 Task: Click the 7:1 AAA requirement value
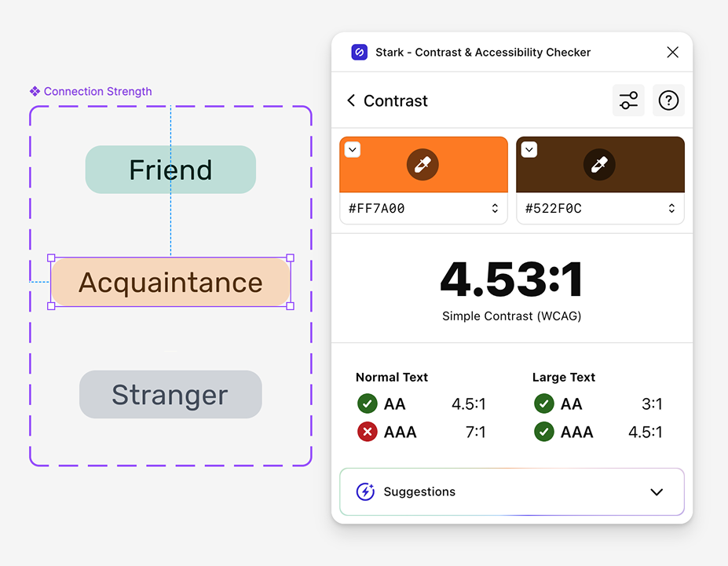click(x=475, y=432)
